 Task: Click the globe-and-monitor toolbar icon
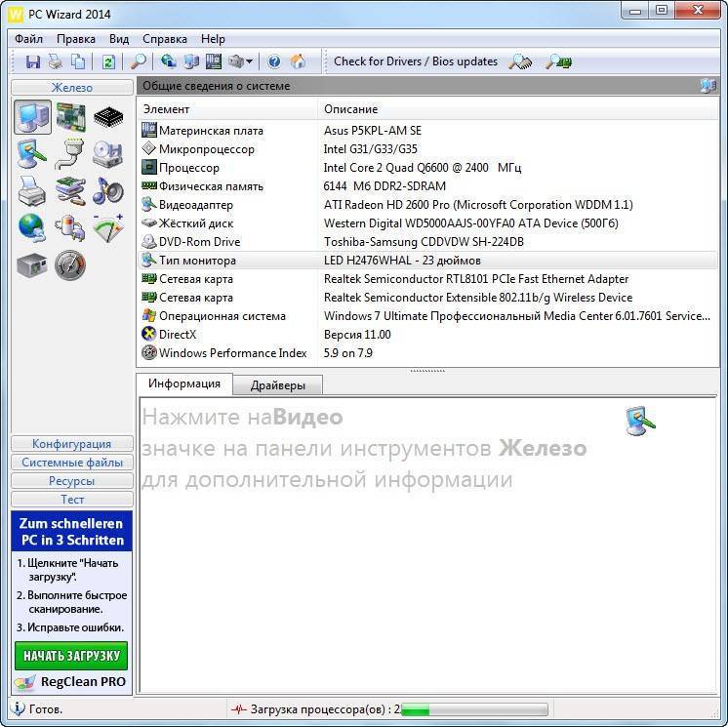(169, 61)
